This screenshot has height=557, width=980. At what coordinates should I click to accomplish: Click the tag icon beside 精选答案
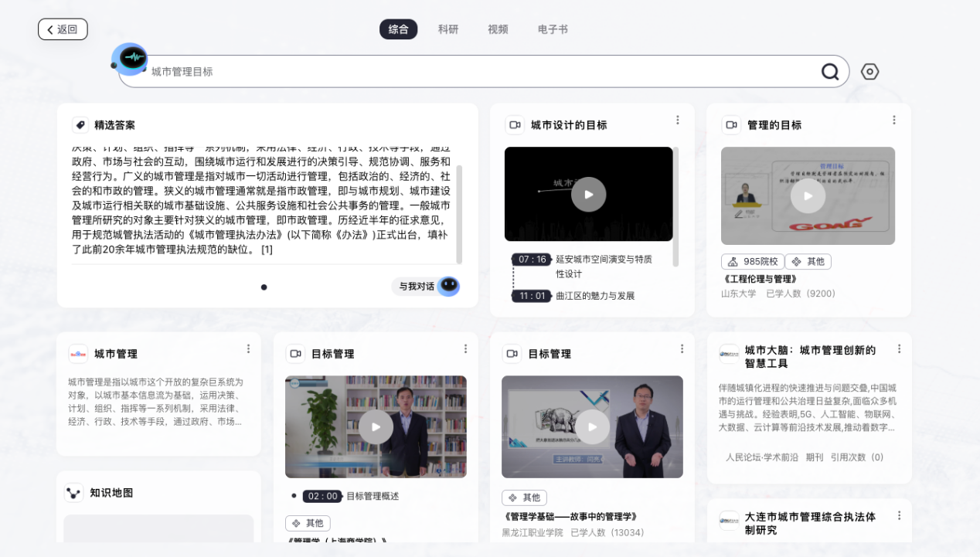tap(80, 125)
